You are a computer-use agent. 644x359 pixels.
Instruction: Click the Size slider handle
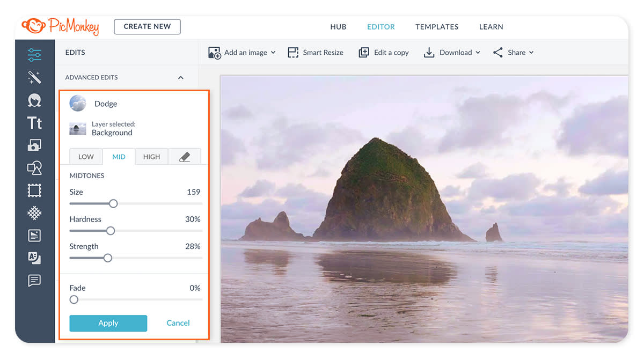[113, 203]
